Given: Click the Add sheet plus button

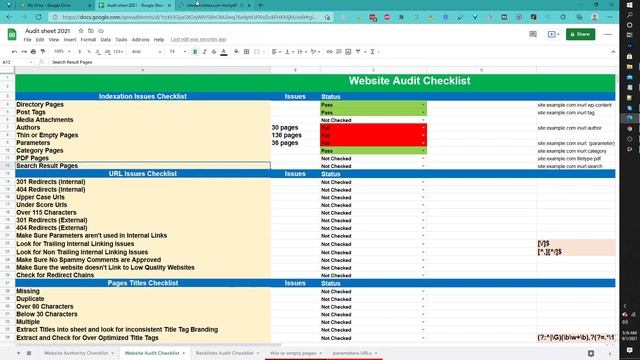Looking at the screenshot, I should [x=18, y=353].
